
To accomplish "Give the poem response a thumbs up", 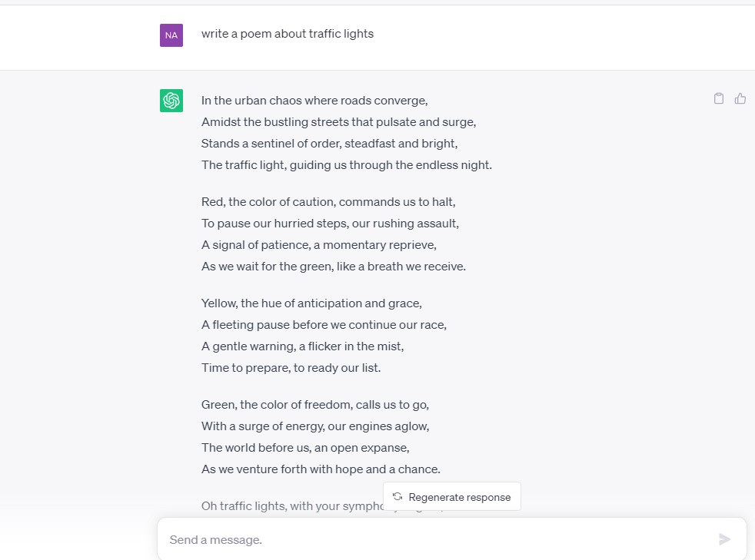I will point(740,98).
